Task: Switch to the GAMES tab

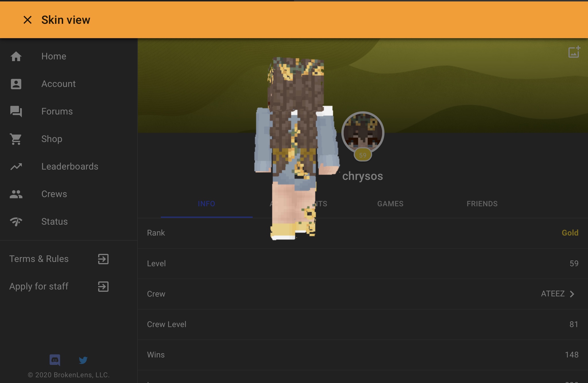Action: tap(390, 204)
